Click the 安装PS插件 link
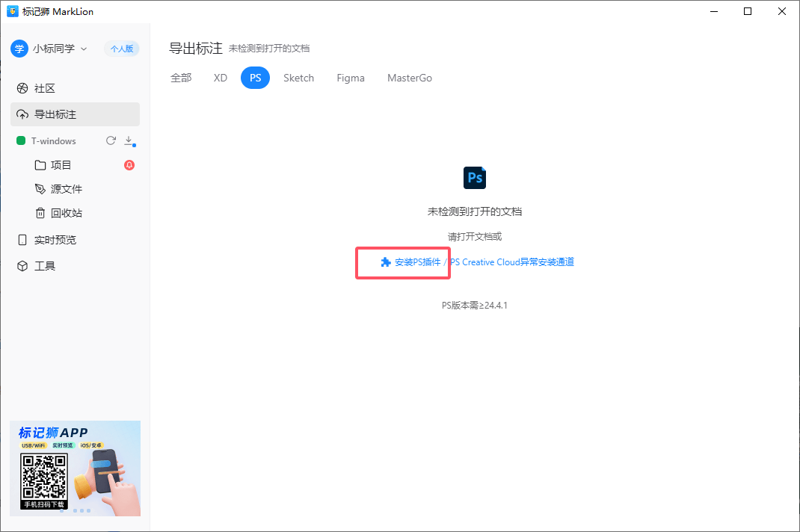The height and width of the screenshot is (532, 800). [417, 262]
